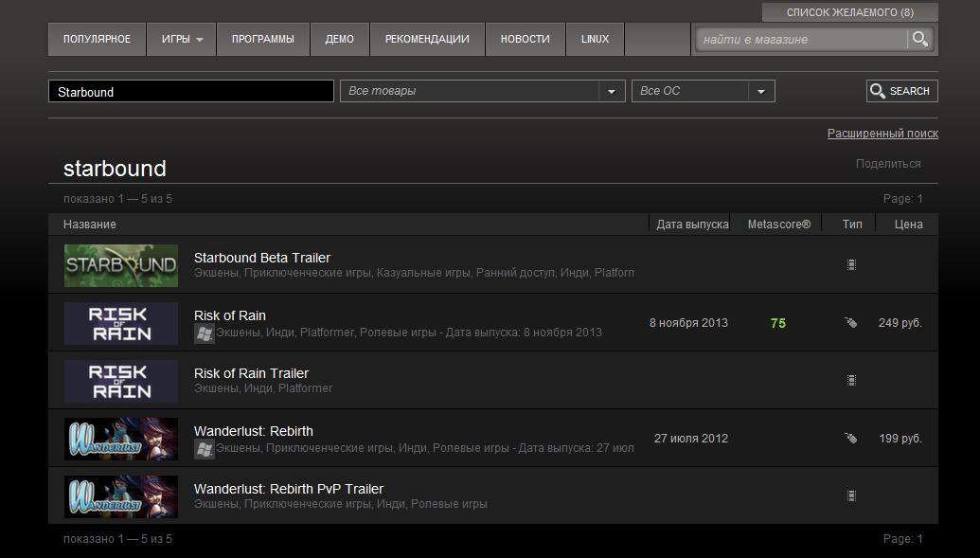Open the Все товары product filter dropdown
The width and height of the screenshot is (980, 558).
coord(483,91)
